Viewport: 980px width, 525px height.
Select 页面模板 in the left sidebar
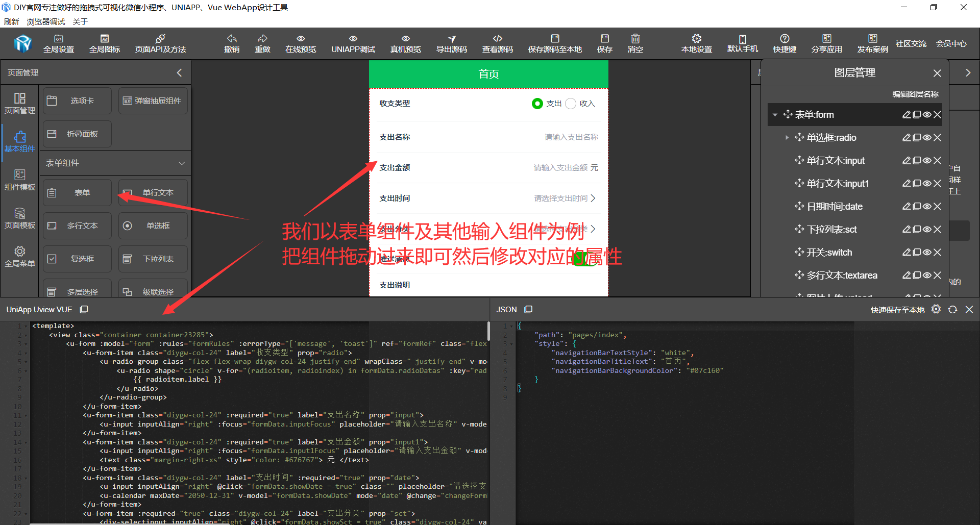pos(20,218)
